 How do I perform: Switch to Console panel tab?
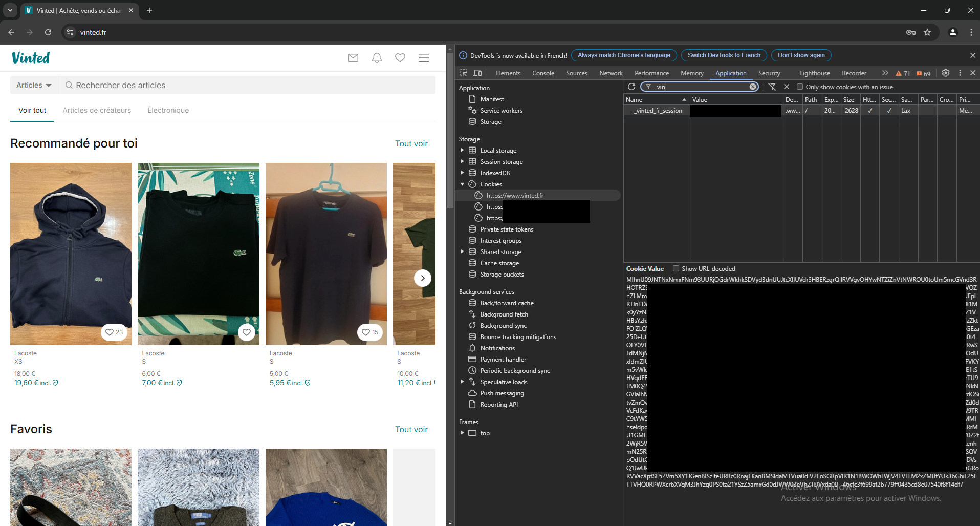click(x=543, y=73)
